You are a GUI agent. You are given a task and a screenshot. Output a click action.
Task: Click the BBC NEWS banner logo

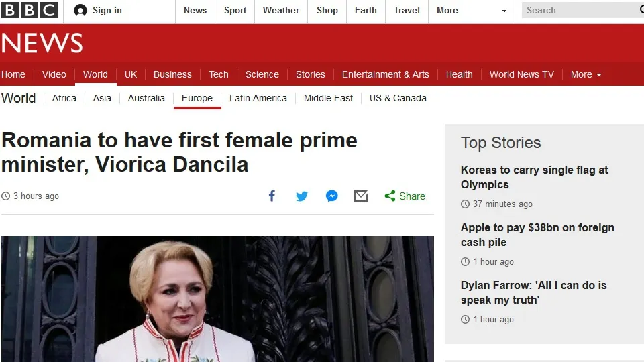click(42, 43)
